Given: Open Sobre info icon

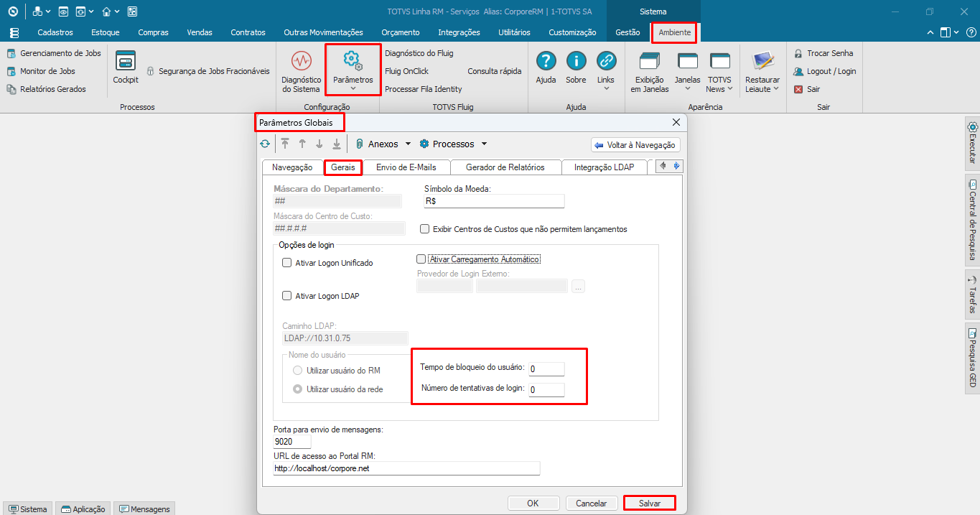Looking at the screenshot, I should (x=576, y=60).
